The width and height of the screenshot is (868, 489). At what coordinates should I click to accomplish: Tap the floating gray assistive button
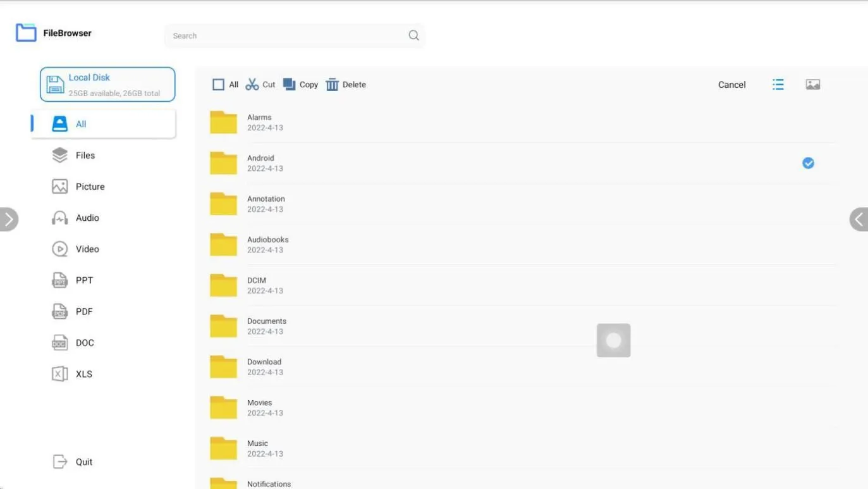[613, 340]
